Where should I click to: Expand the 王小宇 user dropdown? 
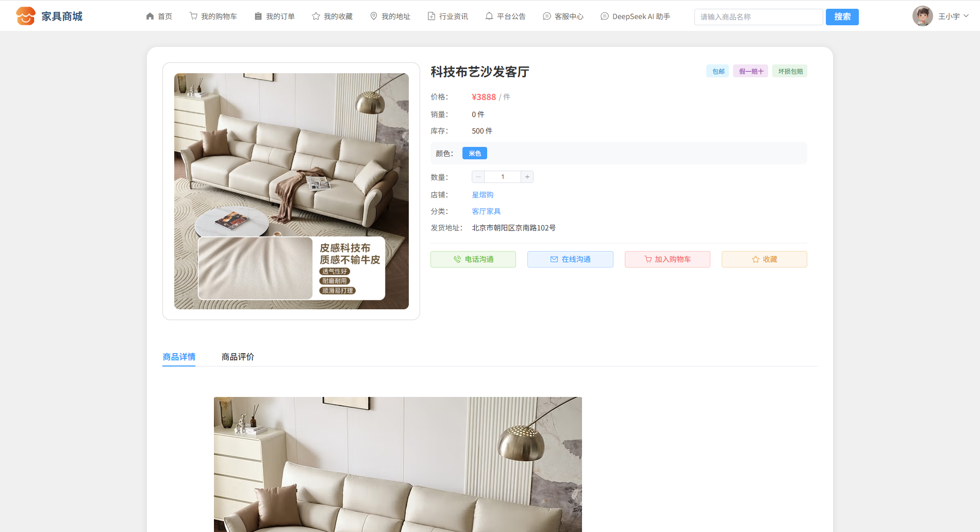point(953,16)
